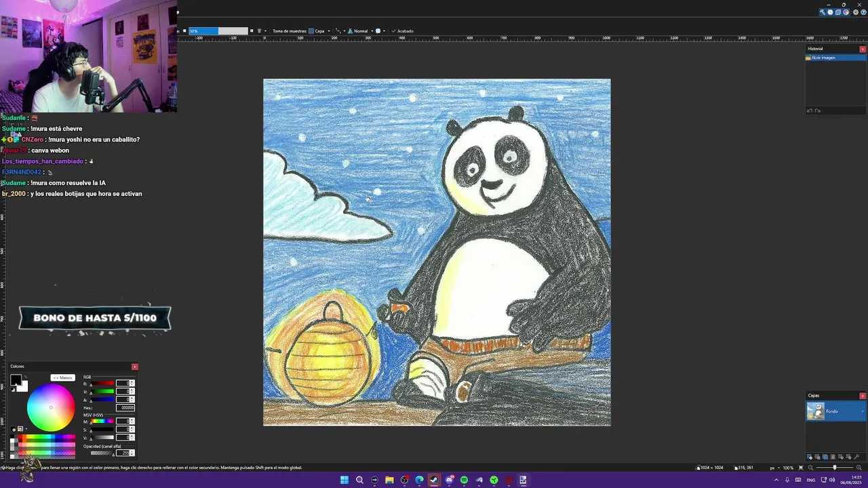Toggle the Layers window icon top-right

pos(838,12)
